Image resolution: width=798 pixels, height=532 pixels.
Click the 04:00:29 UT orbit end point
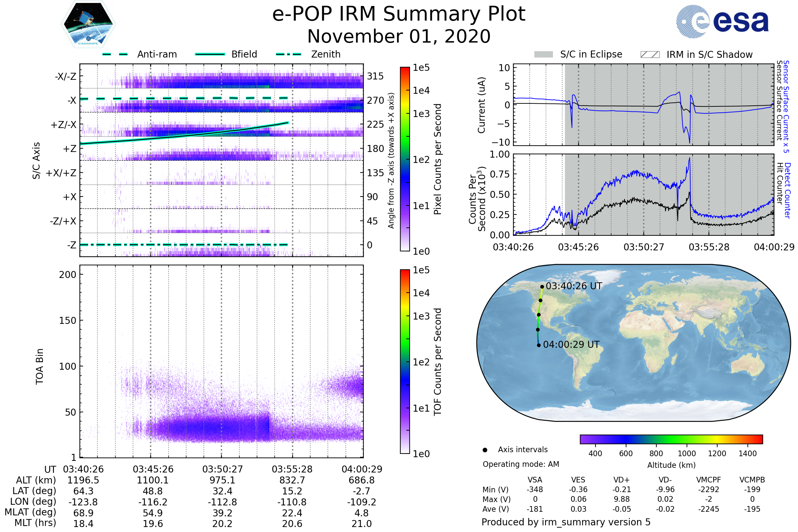pyautogui.click(x=539, y=345)
